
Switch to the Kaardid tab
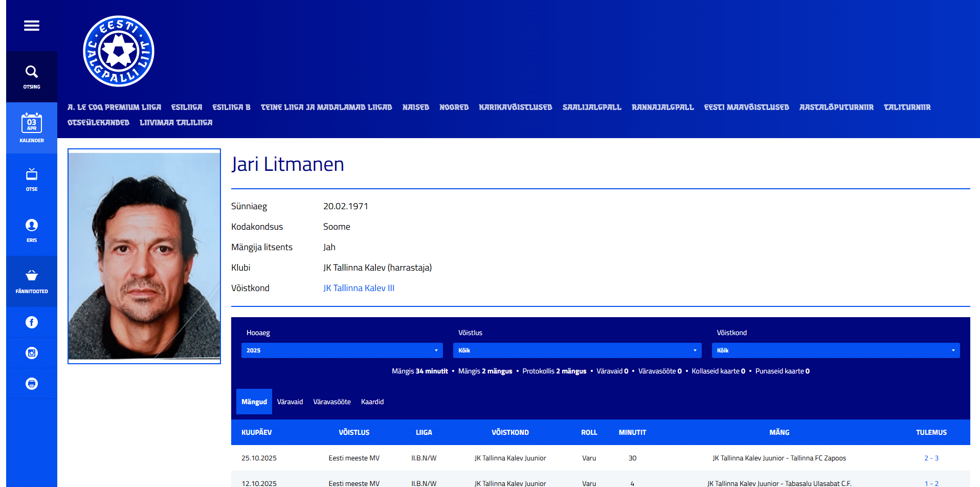372,402
